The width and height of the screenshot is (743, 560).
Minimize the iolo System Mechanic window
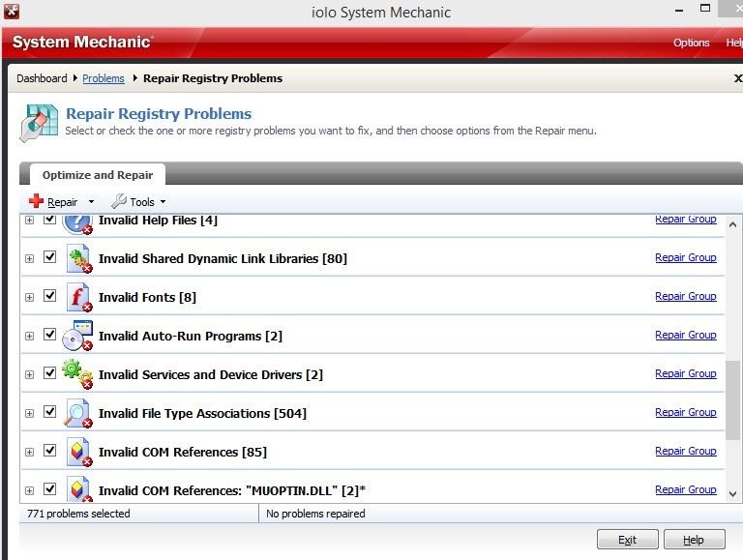click(x=679, y=10)
